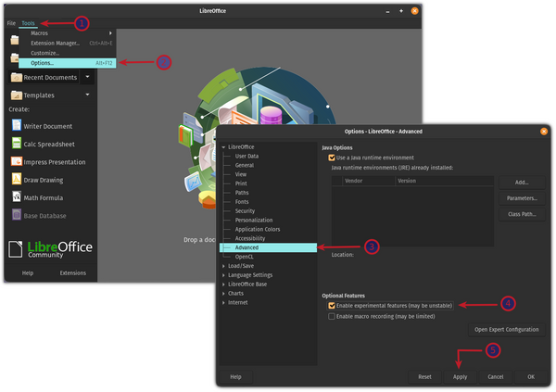This screenshot has width=556, height=392.
Task: Expand the Load/Save tree section
Action: coord(223,266)
